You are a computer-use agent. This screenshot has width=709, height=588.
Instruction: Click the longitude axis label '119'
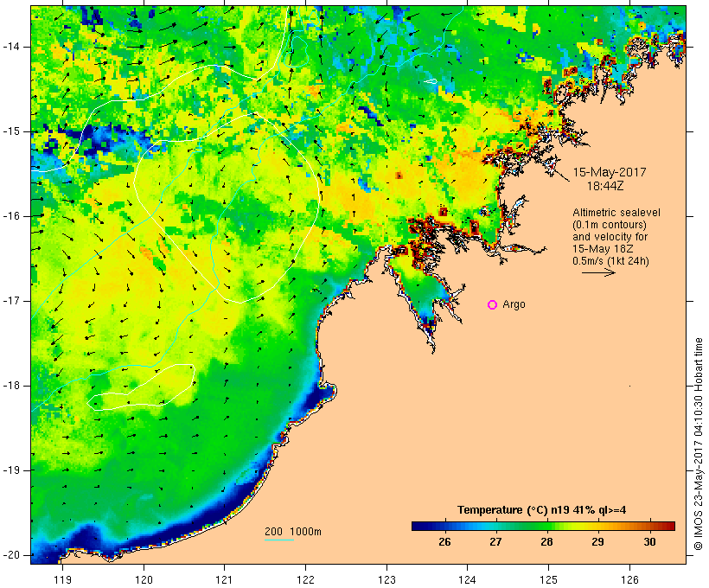pos(62,579)
